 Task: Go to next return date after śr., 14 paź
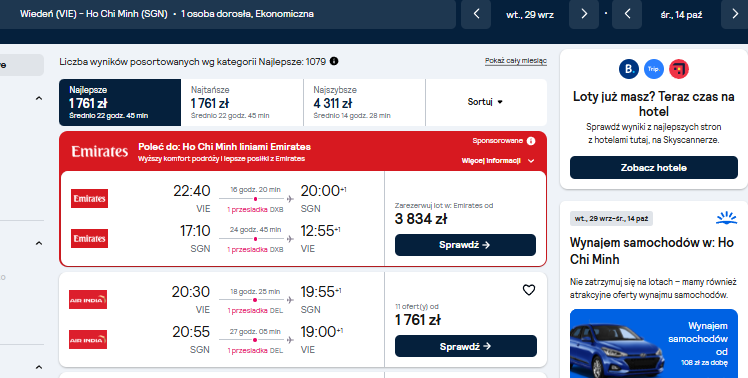(735, 14)
